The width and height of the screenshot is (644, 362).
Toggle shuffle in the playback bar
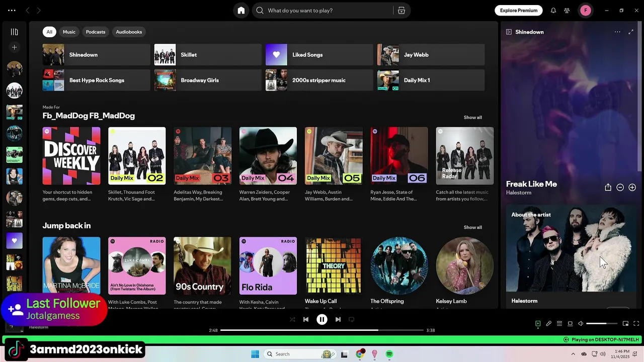coord(292,319)
